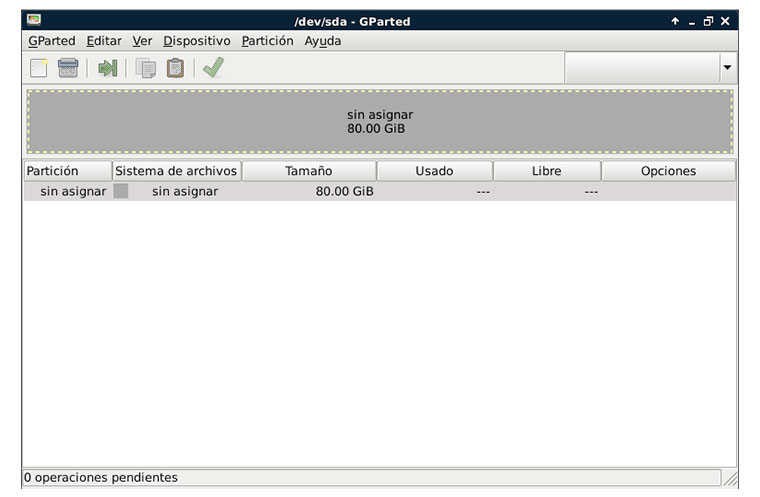Sort by Partición column header
The width and height of the screenshot is (760, 497).
click(x=68, y=171)
